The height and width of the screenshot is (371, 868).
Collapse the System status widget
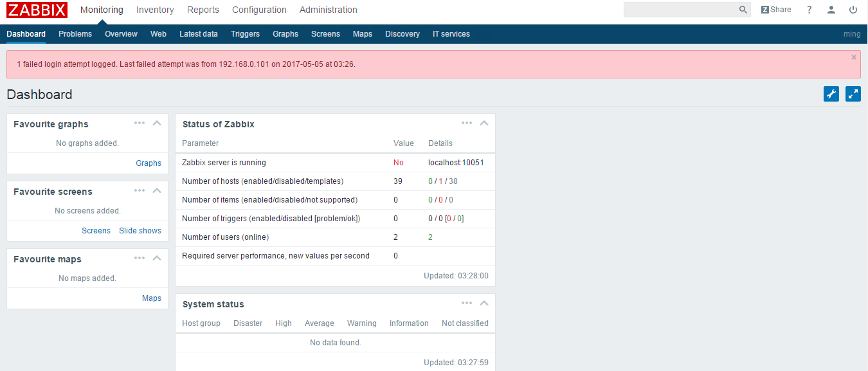(x=484, y=303)
